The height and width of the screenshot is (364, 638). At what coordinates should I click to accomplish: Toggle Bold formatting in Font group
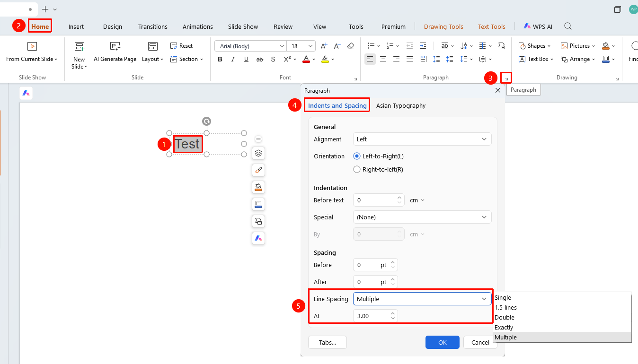pyautogui.click(x=220, y=59)
